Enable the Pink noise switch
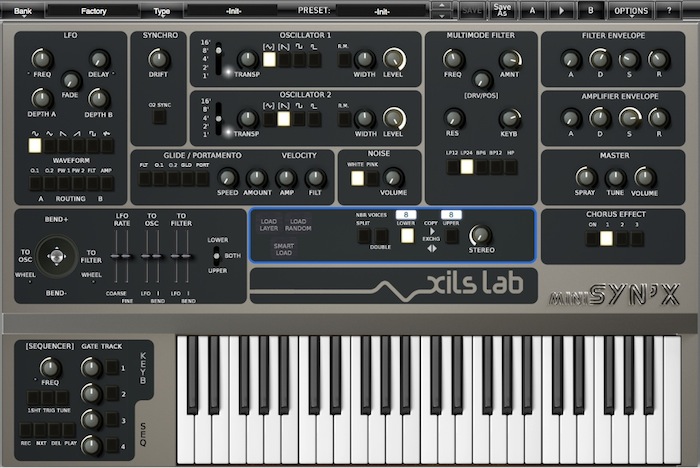This screenshot has height=468, width=700. coord(372,179)
